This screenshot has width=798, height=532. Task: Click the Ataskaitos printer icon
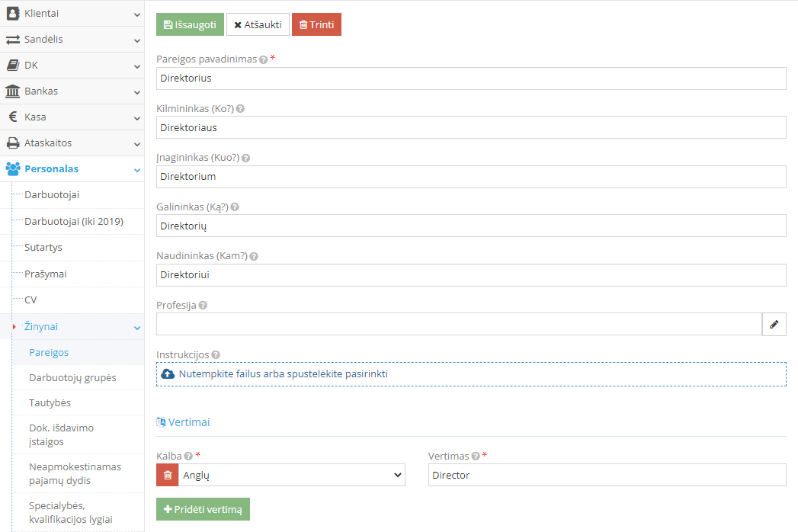coord(13,143)
